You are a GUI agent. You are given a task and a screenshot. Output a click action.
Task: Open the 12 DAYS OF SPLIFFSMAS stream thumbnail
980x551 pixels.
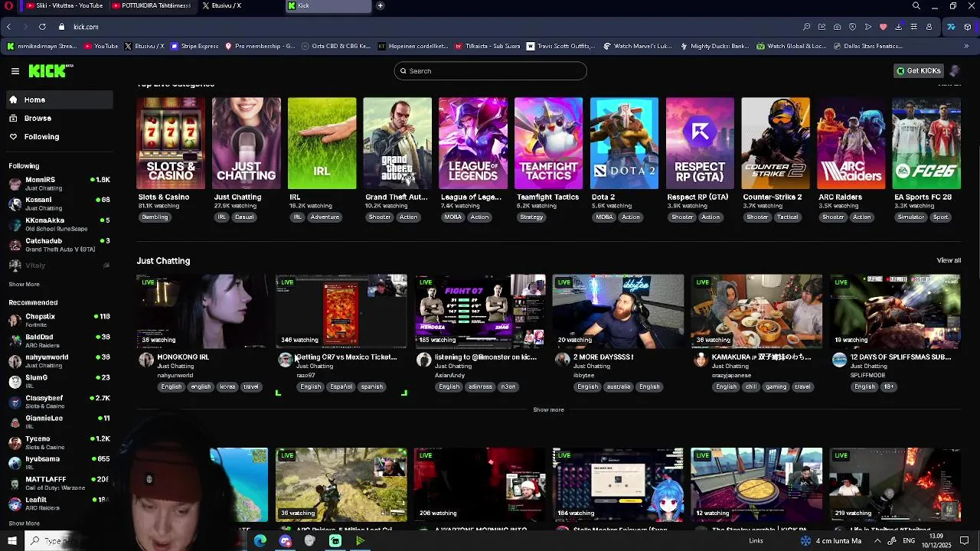coord(895,311)
